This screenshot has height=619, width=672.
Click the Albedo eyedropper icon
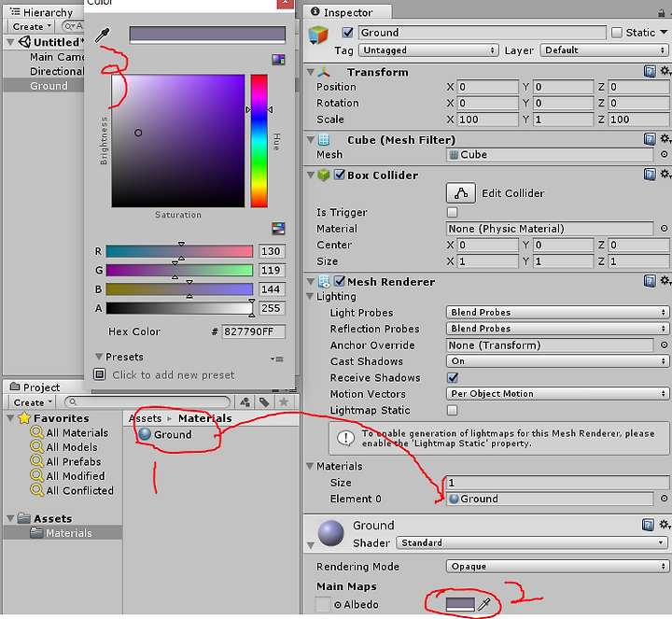[484, 604]
